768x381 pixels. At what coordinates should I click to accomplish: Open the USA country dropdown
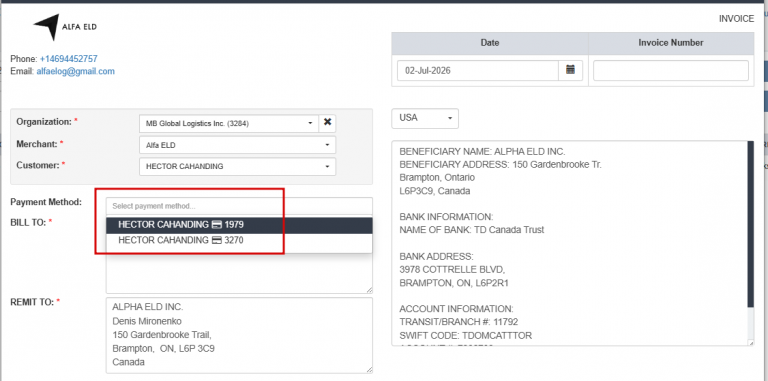[425, 118]
